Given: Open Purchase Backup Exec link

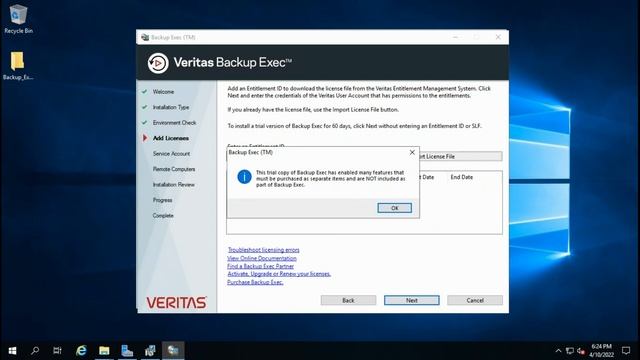Looking at the screenshot, I should pyautogui.click(x=255, y=282).
